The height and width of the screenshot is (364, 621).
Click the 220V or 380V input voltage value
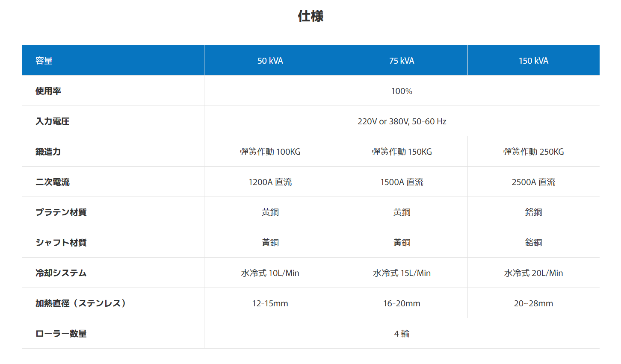[x=402, y=121]
